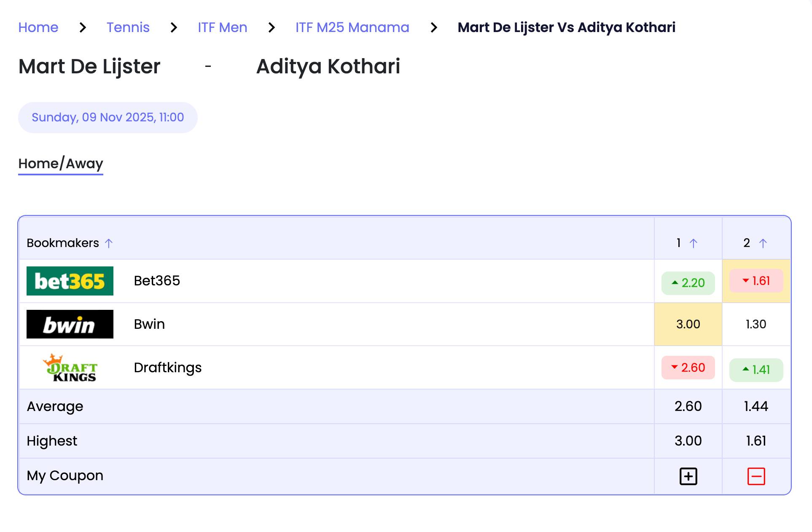Click the match date badge
Screen dimensions: 812x532
(x=108, y=118)
